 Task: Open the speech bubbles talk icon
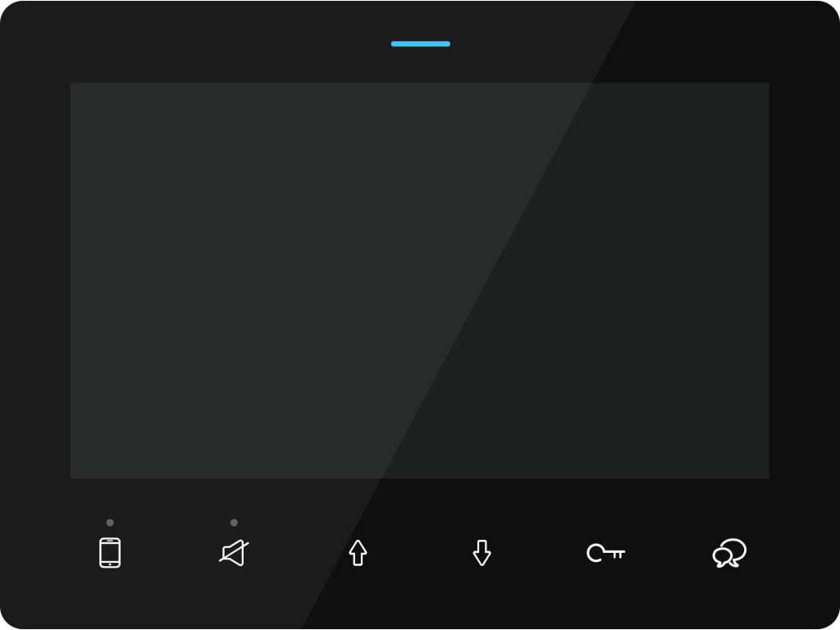(729, 552)
